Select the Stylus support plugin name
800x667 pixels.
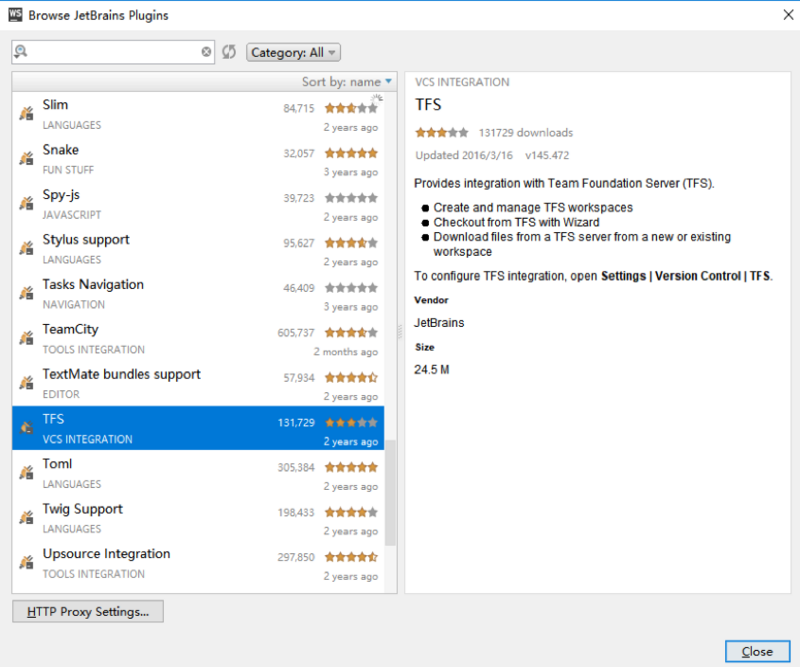click(86, 240)
